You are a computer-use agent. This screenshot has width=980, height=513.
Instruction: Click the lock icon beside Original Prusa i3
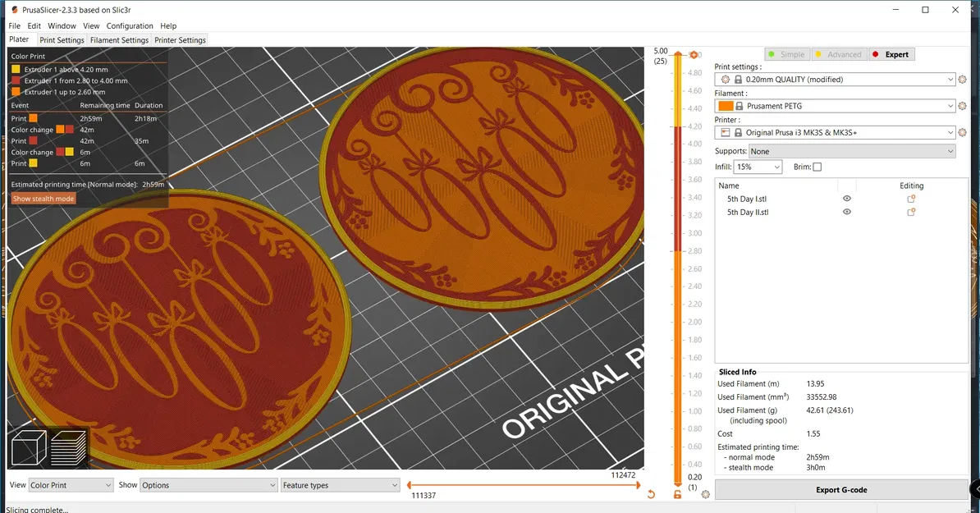(x=738, y=132)
